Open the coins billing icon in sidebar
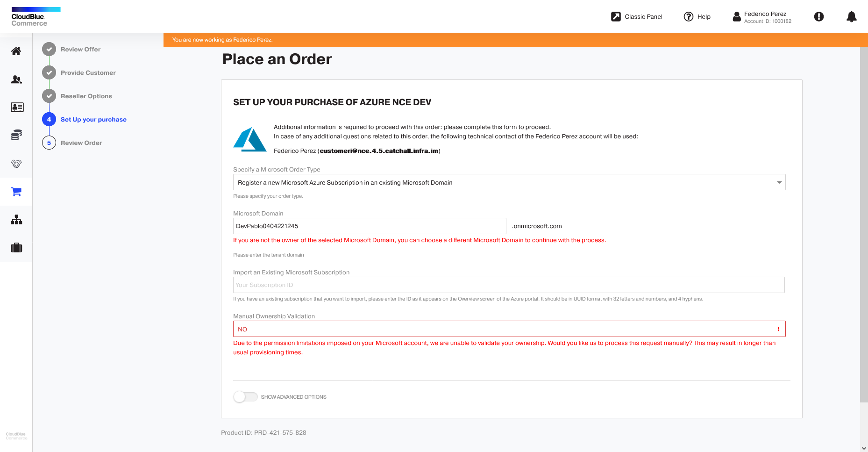868x452 pixels. coord(16,136)
